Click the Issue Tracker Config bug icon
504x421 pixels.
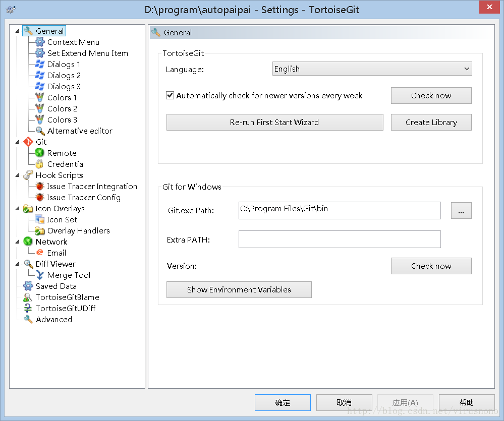tap(39, 197)
